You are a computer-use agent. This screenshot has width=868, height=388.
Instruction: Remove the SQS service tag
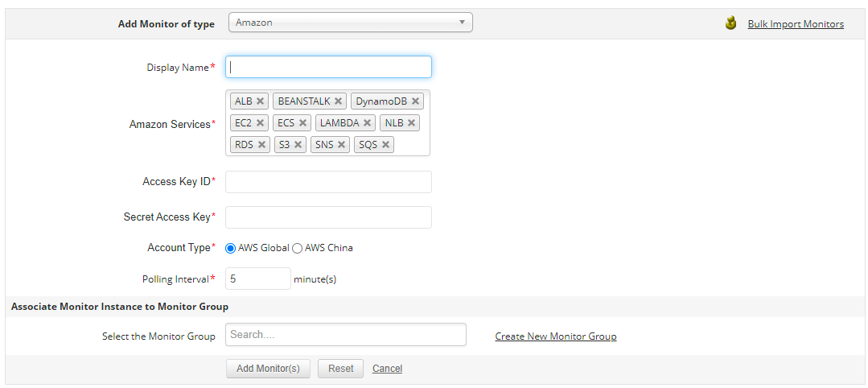[x=386, y=145]
